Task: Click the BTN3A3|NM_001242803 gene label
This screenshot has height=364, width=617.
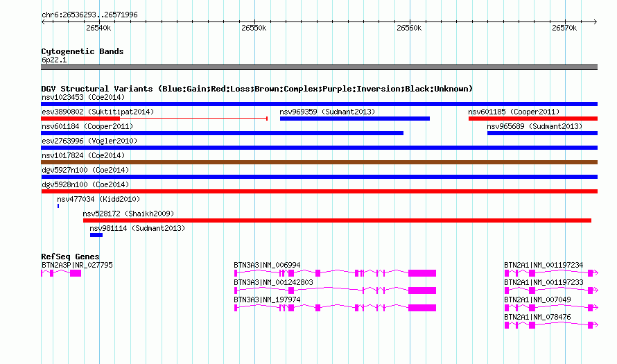Action: pos(273,283)
